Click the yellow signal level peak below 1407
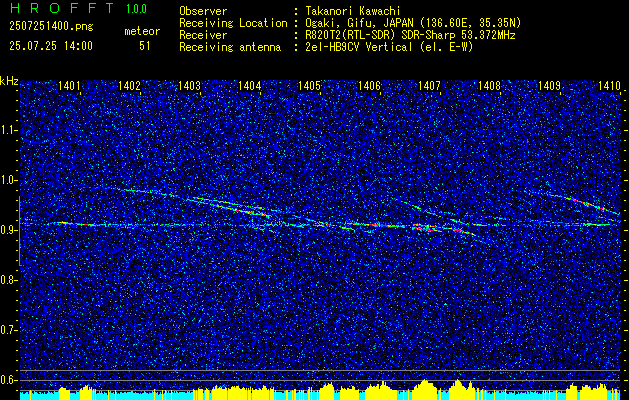The width and height of the screenshot is (629, 400). [x=425, y=389]
